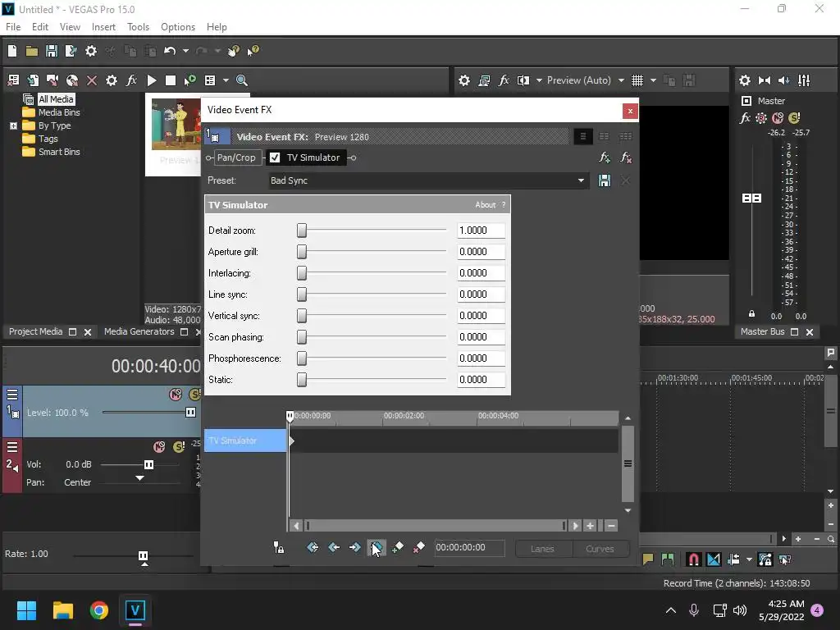Click the TV Simulator help question mark

[x=504, y=204]
